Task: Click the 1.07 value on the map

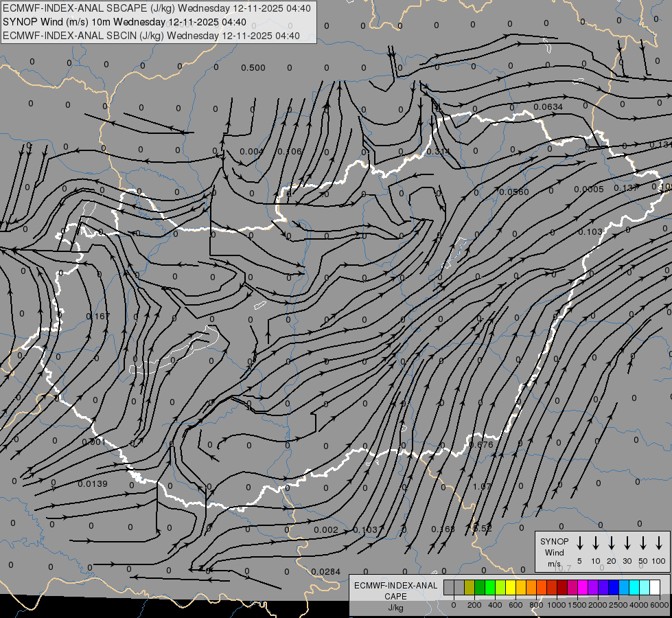Action: click(x=482, y=487)
